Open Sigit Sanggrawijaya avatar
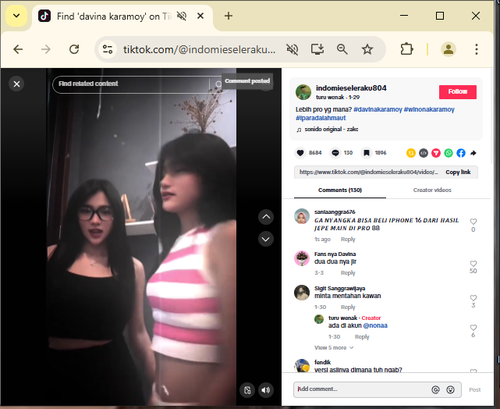Viewport: 500px width, 409px height. (x=302, y=293)
